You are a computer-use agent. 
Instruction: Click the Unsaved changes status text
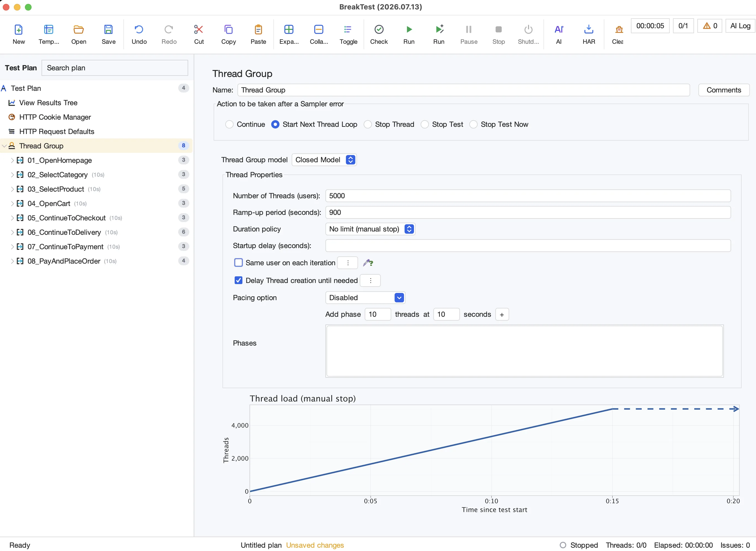coord(315,545)
